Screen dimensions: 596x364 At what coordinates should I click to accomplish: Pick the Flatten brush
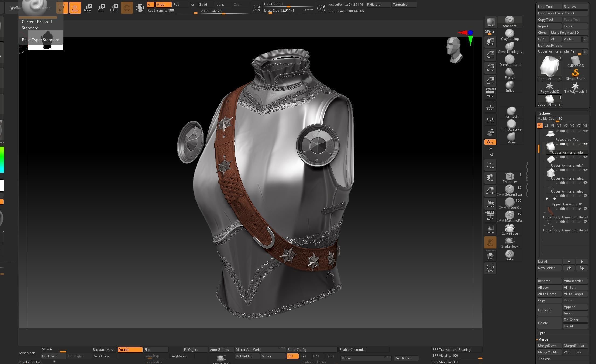[510, 74]
